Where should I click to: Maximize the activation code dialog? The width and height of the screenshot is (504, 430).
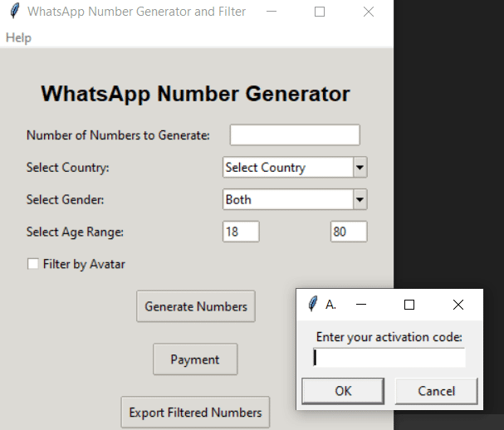(409, 305)
